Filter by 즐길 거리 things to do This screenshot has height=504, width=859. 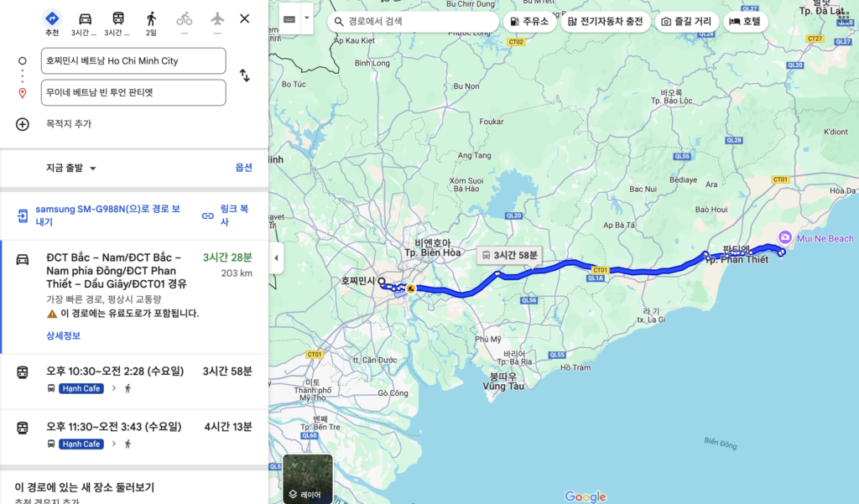coord(686,21)
